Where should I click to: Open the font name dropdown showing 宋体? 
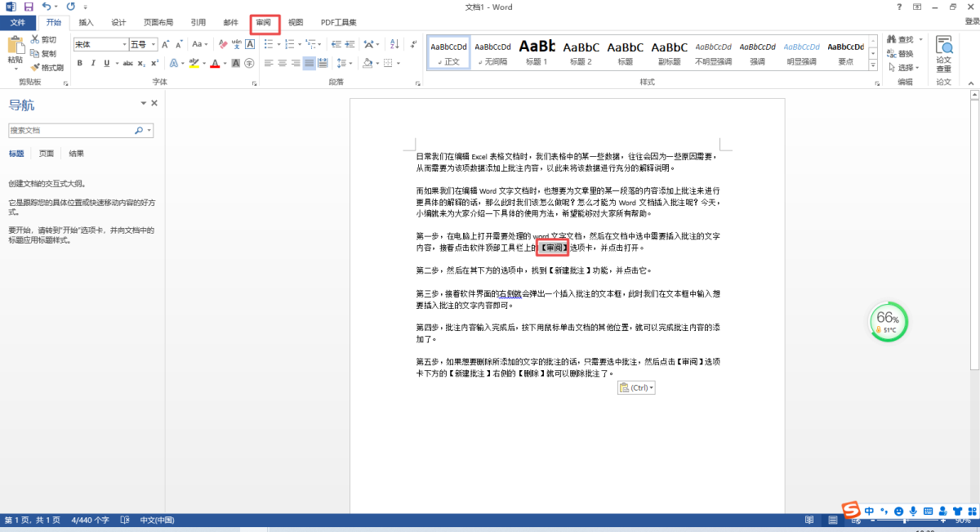click(x=100, y=44)
